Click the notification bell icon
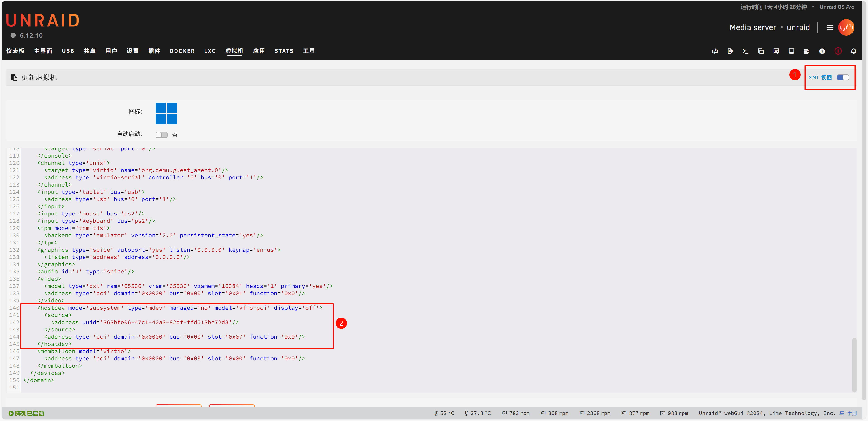 click(x=853, y=51)
